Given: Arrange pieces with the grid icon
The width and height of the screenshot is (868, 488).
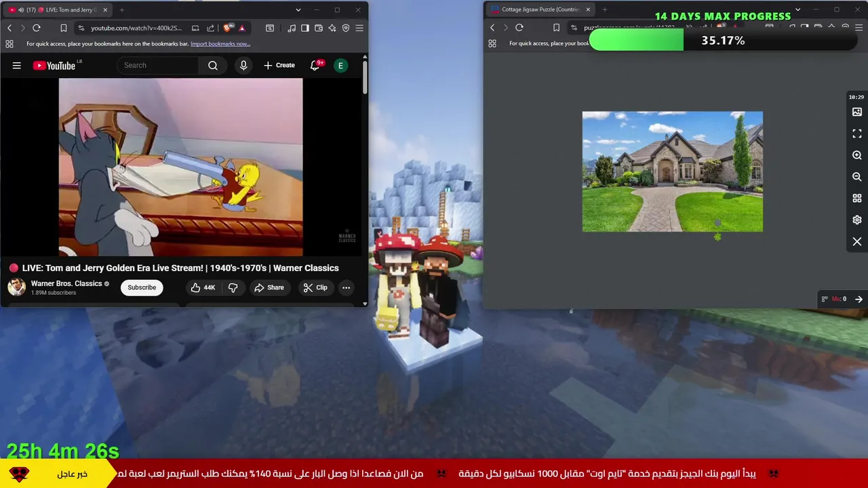Looking at the screenshot, I should click(x=857, y=199).
